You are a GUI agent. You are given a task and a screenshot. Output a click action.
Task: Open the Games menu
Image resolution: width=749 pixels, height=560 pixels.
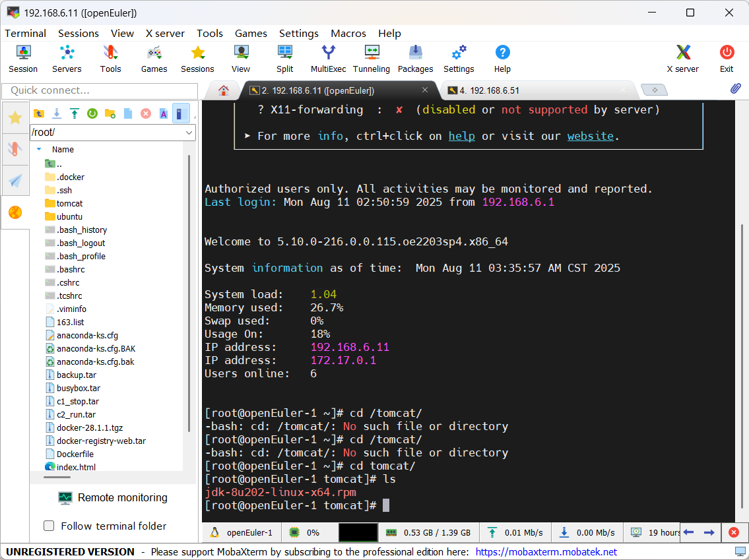pos(251,34)
